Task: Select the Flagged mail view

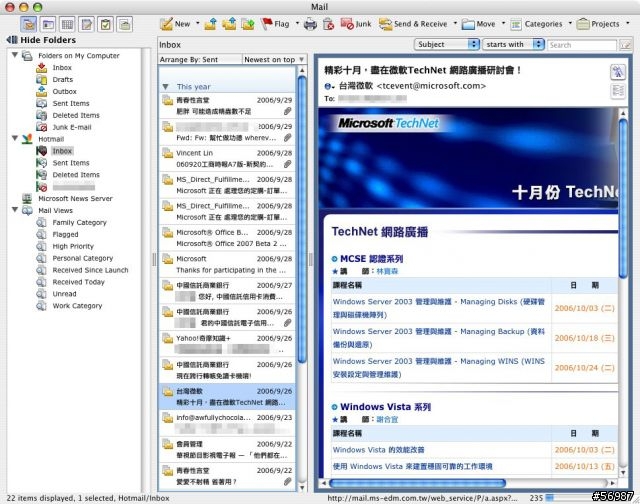Action: (x=65, y=235)
